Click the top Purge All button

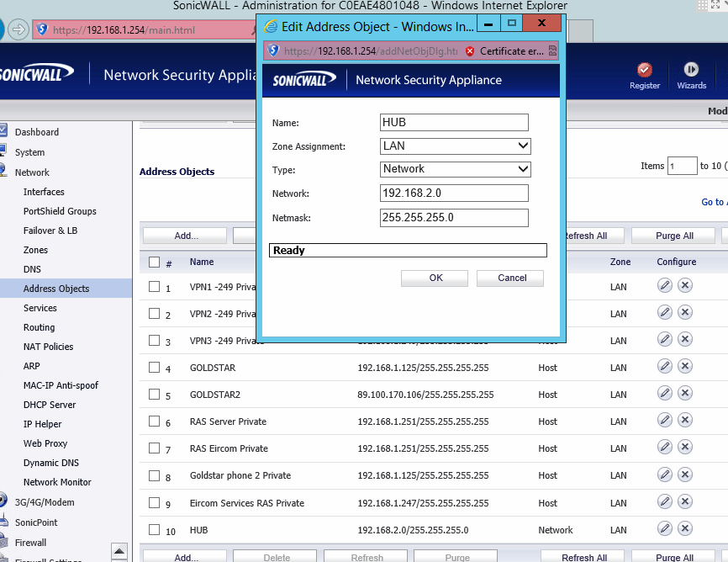[673, 236]
